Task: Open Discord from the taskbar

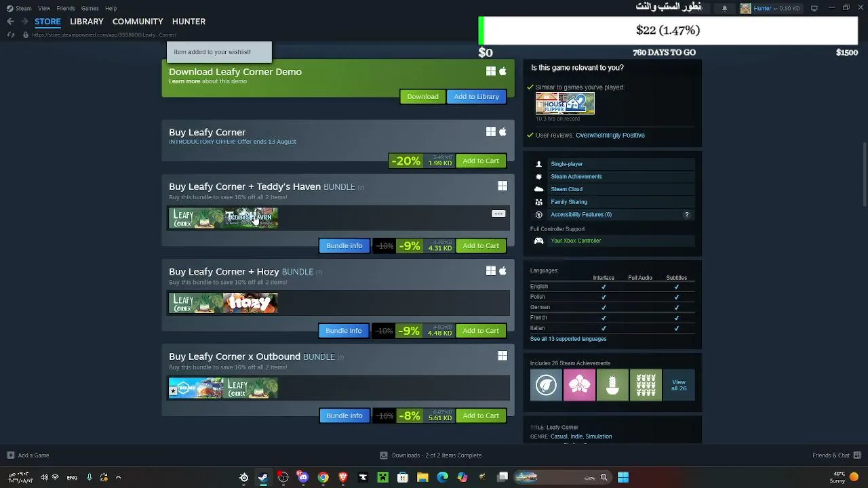Action: pyautogui.click(x=303, y=477)
